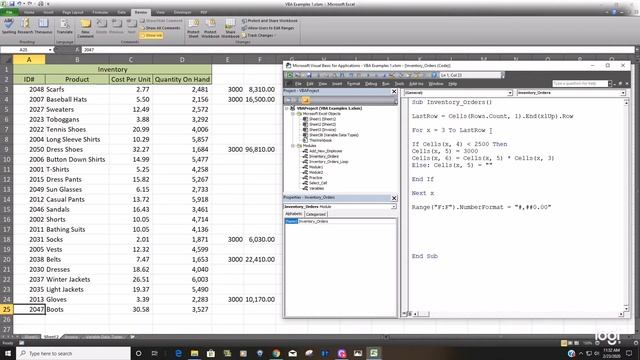640x360 pixels.
Task: Switch to the Page Layout ribbon tab
Action: pyautogui.click(x=72, y=12)
